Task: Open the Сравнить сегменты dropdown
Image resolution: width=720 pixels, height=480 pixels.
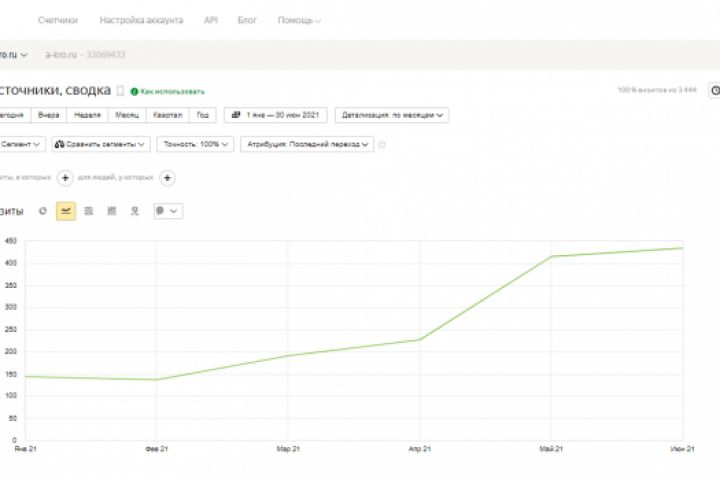Action: point(101,144)
